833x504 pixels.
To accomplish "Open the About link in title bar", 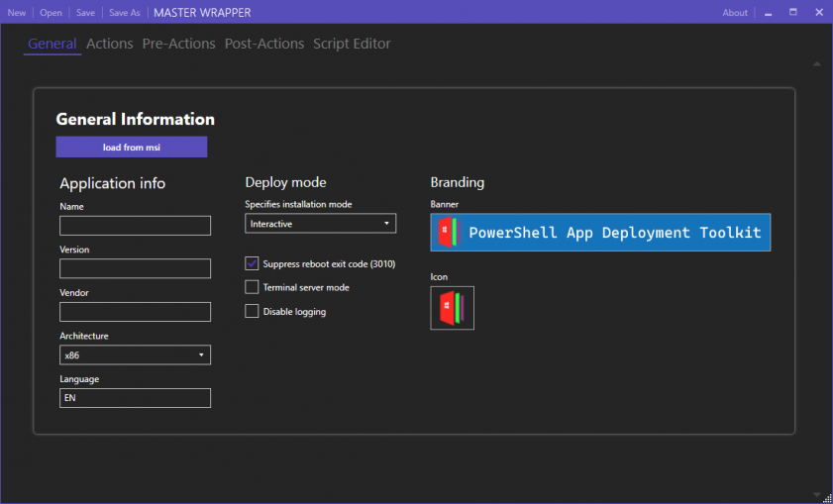I will point(735,13).
